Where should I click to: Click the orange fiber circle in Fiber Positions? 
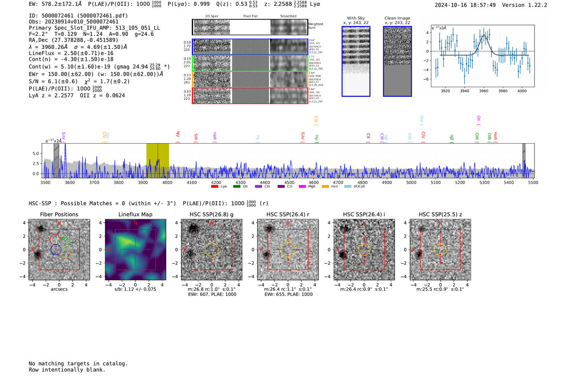[x=65, y=253]
